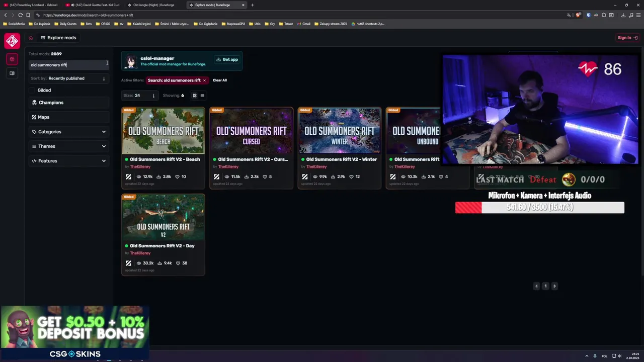The image size is (644, 362).
Task: Click map tag icon on Day mod card
Action: [128, 263]
